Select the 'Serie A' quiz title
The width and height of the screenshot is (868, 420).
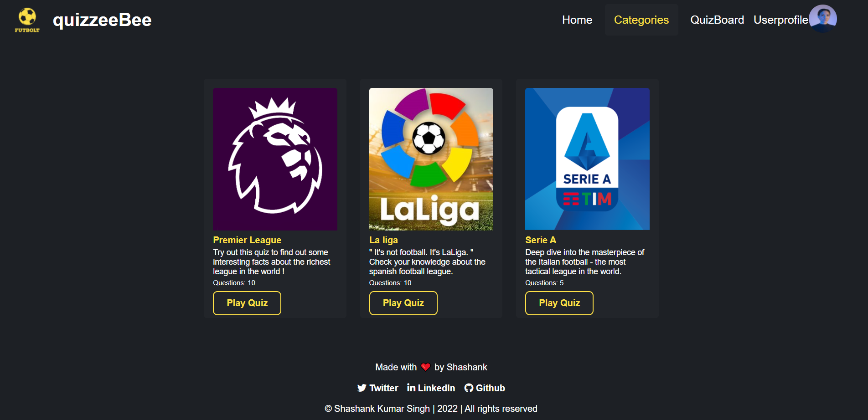coord(540,240)
